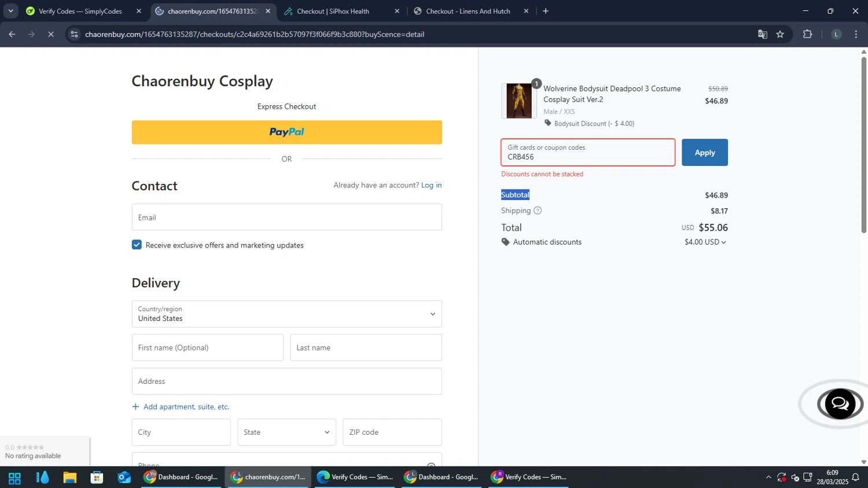This screenshot has height=488, width=868.
Task: Bookmark this page with the star icon
Action: [780, 34]
